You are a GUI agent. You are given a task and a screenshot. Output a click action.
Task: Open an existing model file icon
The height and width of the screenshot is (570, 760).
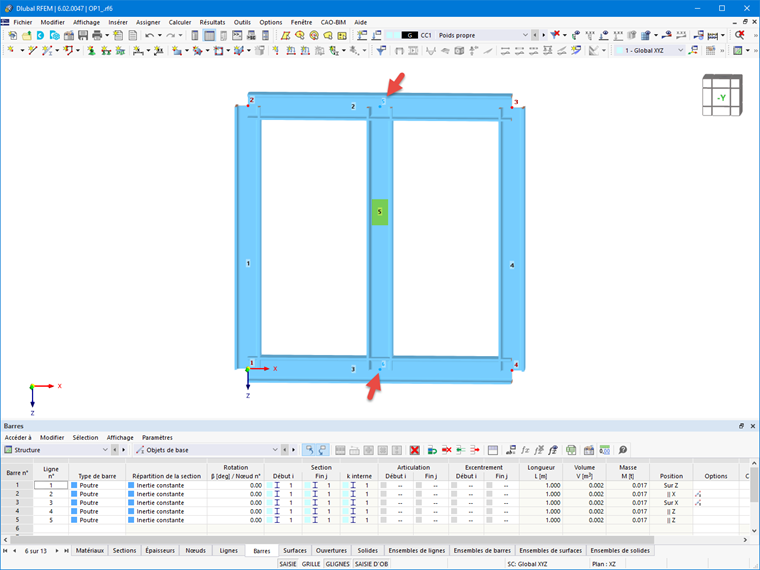(26, 35)
